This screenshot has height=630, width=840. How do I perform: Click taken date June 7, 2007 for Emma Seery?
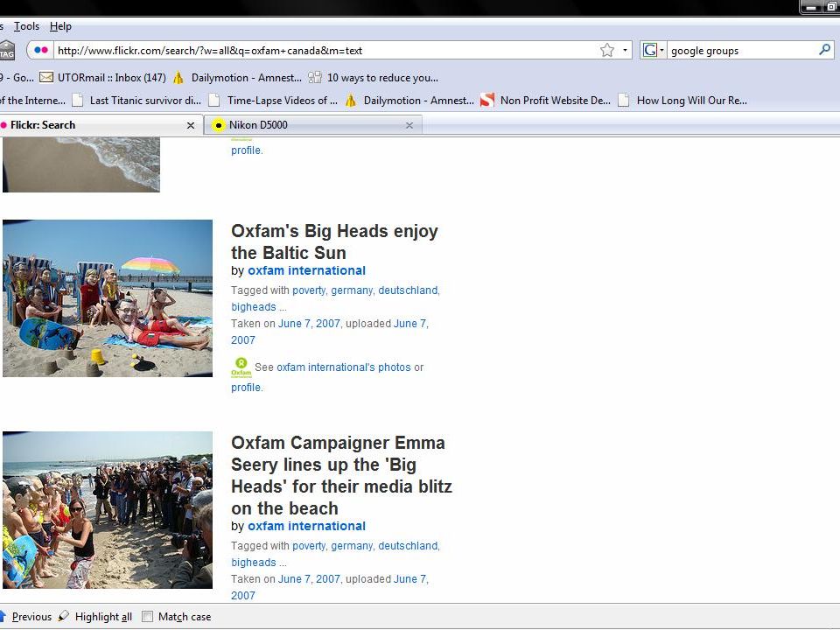[x=309, y=579]
